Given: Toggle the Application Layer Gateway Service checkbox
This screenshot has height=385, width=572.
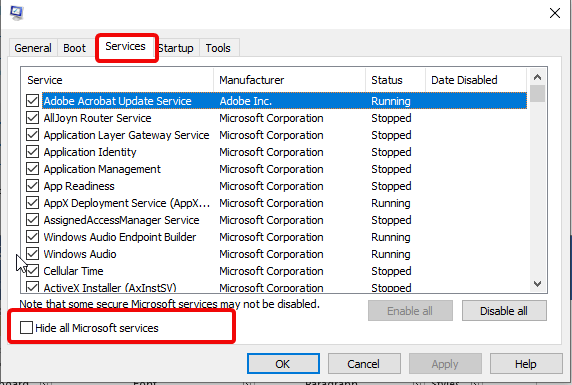Looking at the screenshot, I should pyautogui.click(x=32, y=135).
